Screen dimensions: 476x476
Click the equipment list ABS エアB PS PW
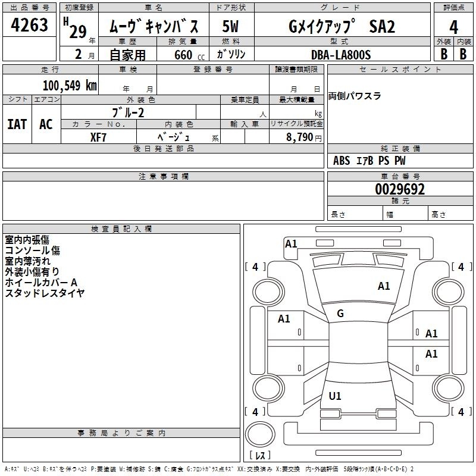coord(369,161)
